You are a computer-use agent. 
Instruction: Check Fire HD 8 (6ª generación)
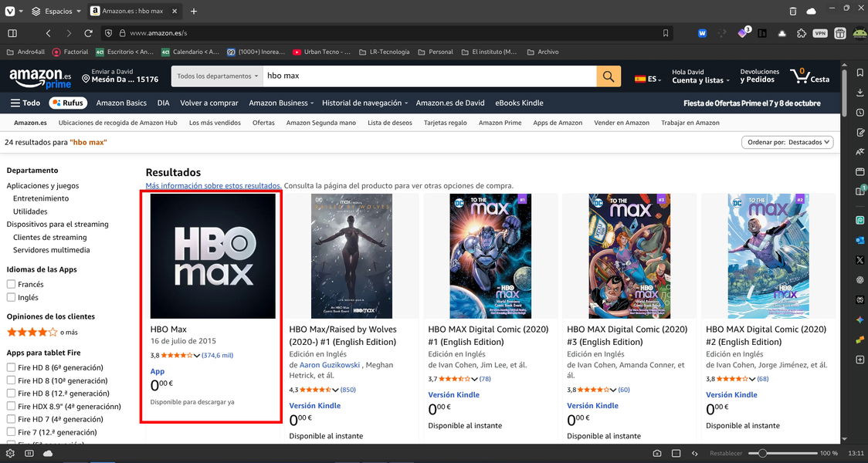point(11,368)
